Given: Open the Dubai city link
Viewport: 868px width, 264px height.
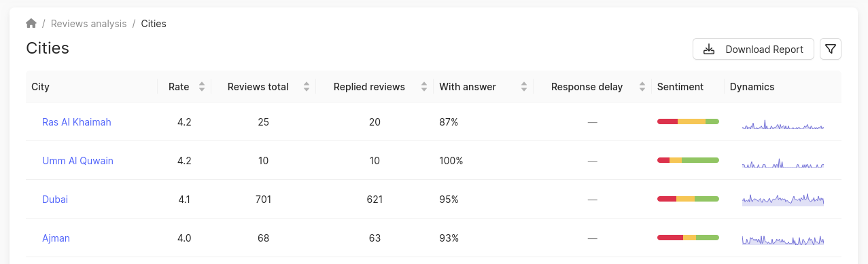Looking at the screenshot, I should tap(55, 200).
